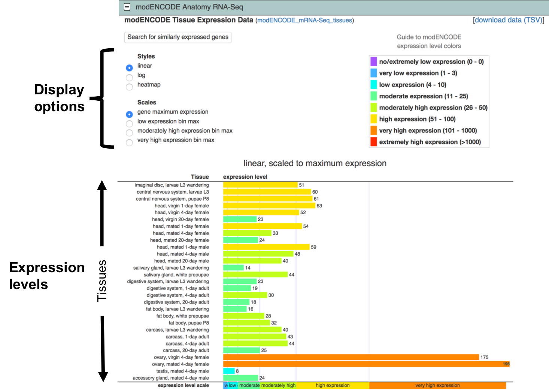Click the 'Tissue' column header
Screen dimensions: 549x392
pos(200,177)
